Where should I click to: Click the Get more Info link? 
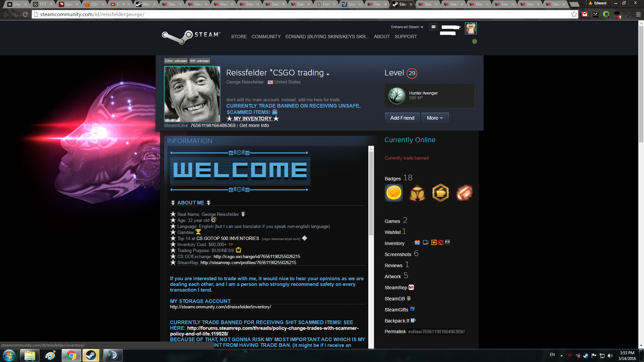tap(254, 125)
